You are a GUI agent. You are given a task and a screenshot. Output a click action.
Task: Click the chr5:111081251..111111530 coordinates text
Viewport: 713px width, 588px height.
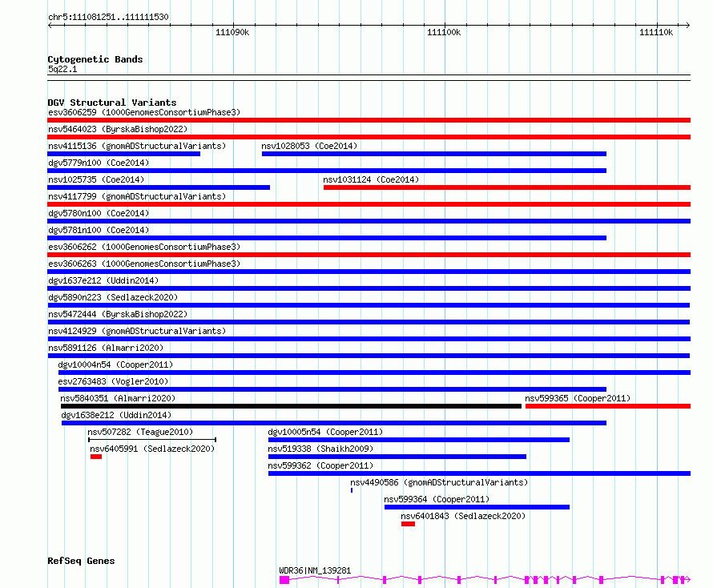click(x=108, y=17)
